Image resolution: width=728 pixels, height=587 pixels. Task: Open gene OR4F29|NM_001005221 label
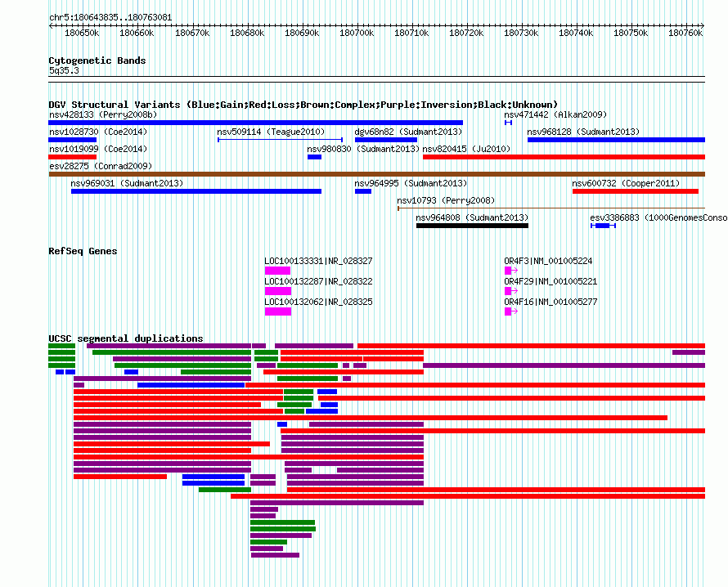point(550,281)
